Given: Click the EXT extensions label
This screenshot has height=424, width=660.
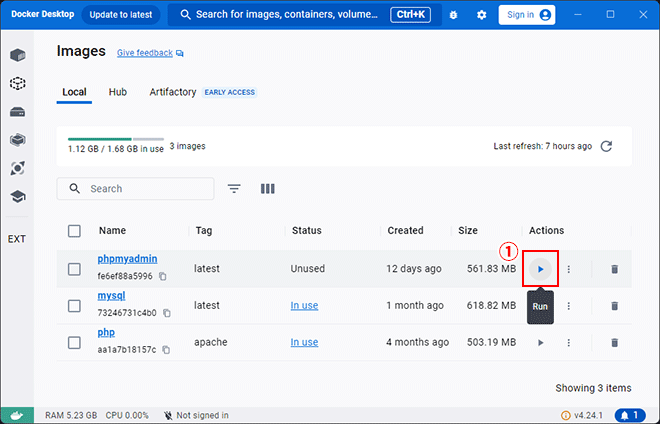Looking at the screenshot, I should pyautogui.click(x=17, y=239).
